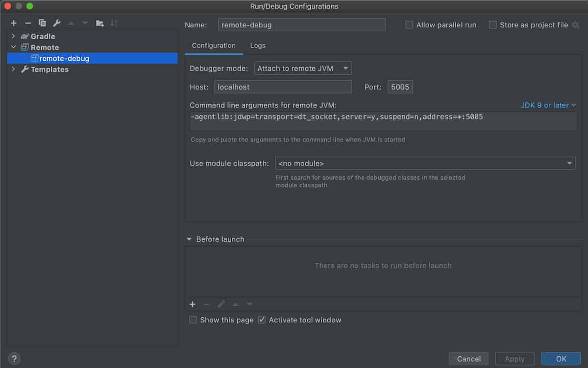Check Store as project file

coord(492,24)
